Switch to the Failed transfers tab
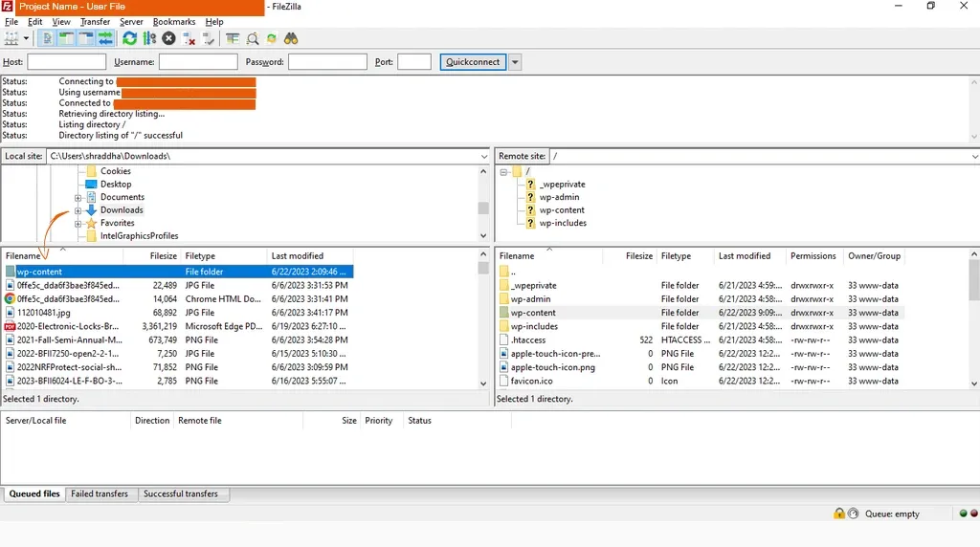The width and height of the screenshot is (980, 547). coord(100,493)
